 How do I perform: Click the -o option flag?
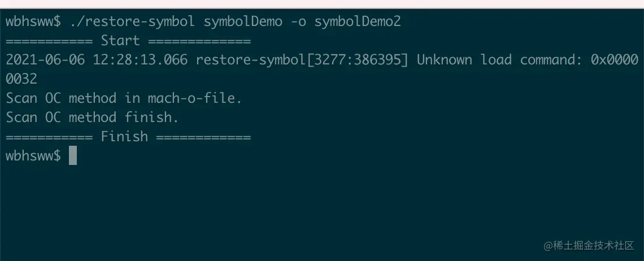point(298,22)
